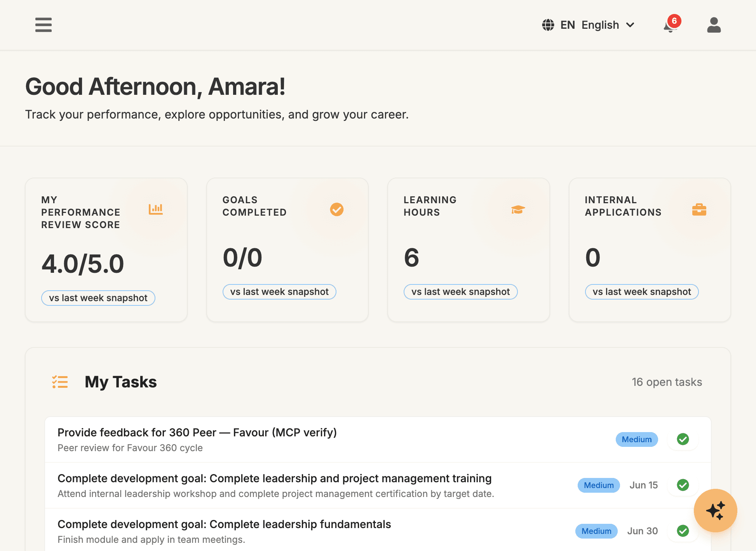Click the Medium priority badge on Jun 15 task
The image size is (756, 551).
pos(598,485)
